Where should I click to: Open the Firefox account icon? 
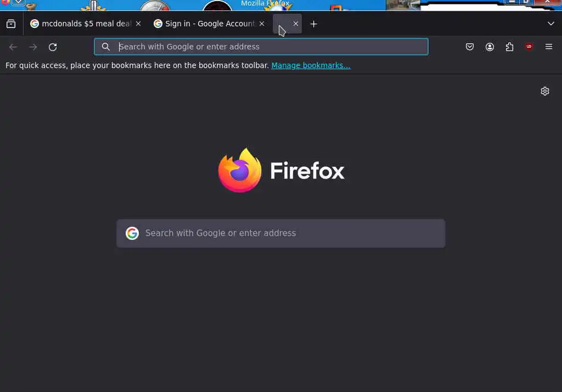tap(490, 47)
